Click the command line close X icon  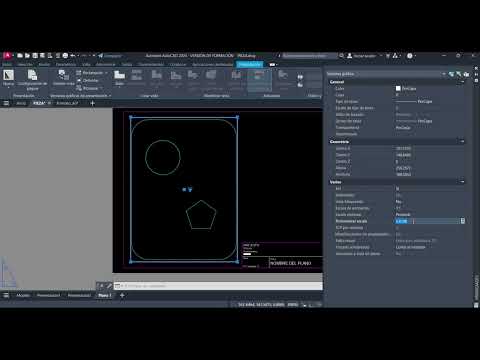click(x=102, y=286)
